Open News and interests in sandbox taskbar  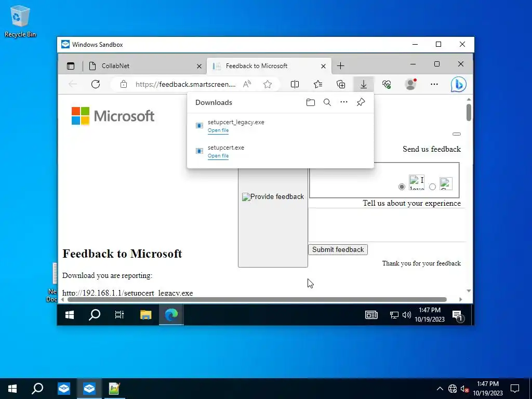pos(371,315)
